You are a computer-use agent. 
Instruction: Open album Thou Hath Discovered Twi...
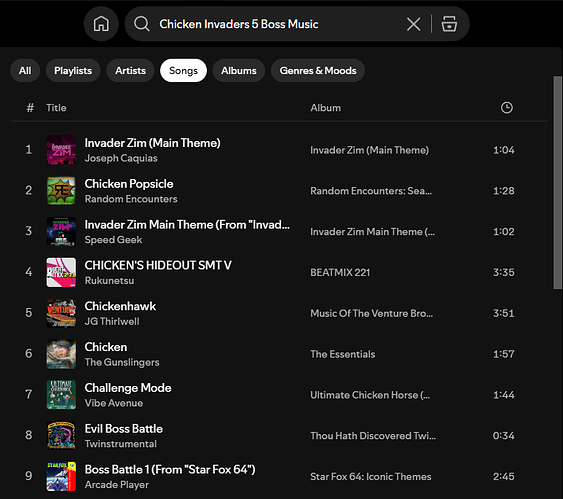(373, 436)
